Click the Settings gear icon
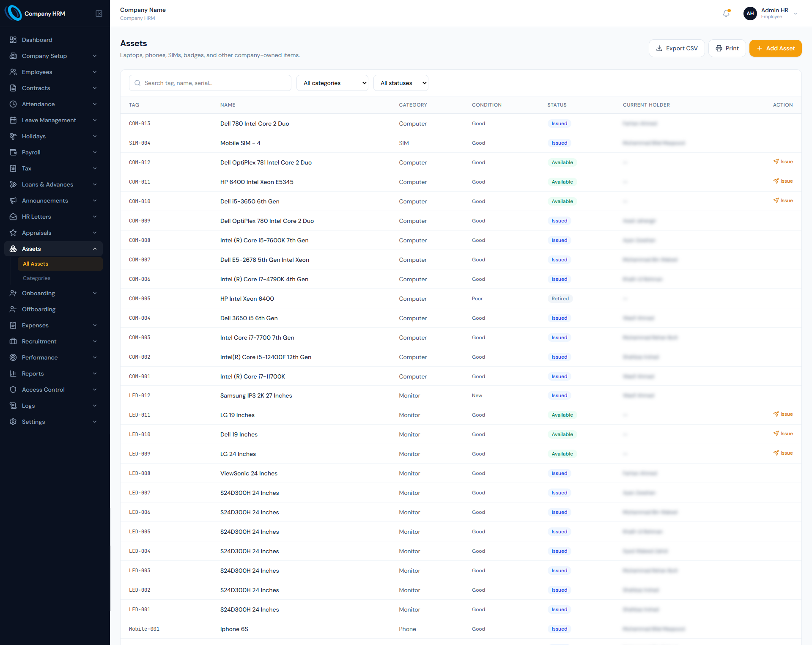 13,422
